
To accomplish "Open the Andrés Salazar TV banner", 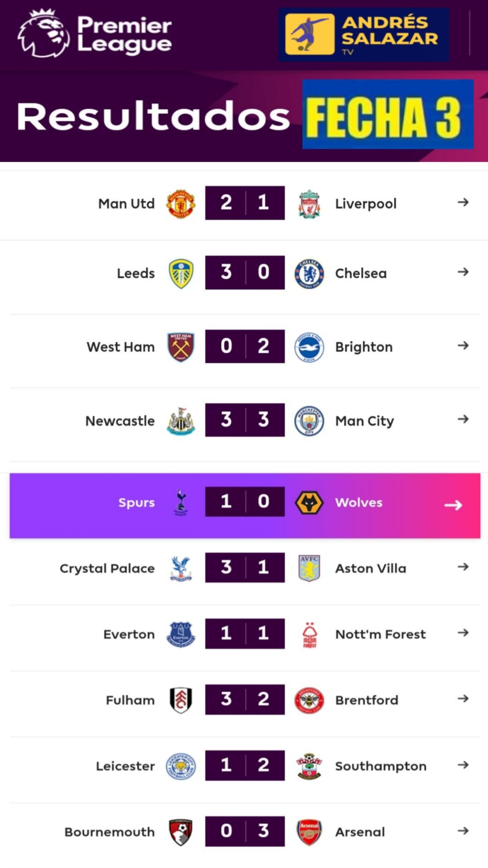I will (x=363, y=34).
